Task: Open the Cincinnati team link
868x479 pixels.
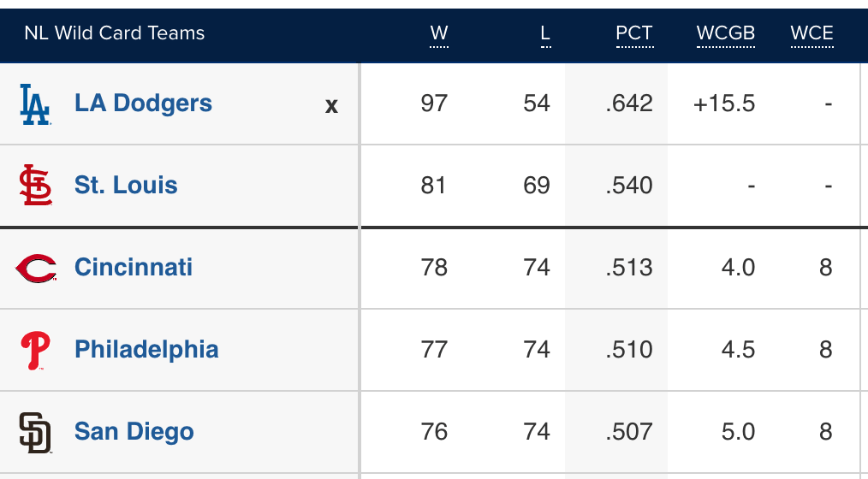Action: [134, 268]
